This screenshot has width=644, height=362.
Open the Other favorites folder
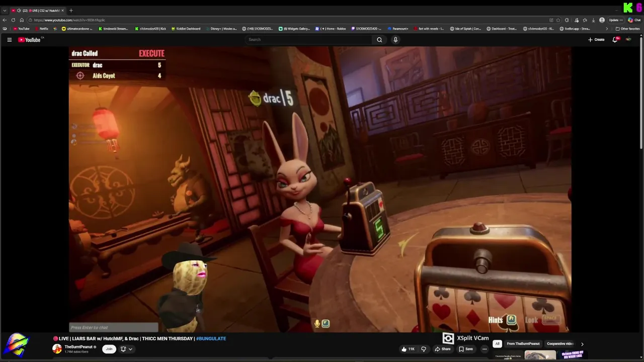(x=627, y=29)
